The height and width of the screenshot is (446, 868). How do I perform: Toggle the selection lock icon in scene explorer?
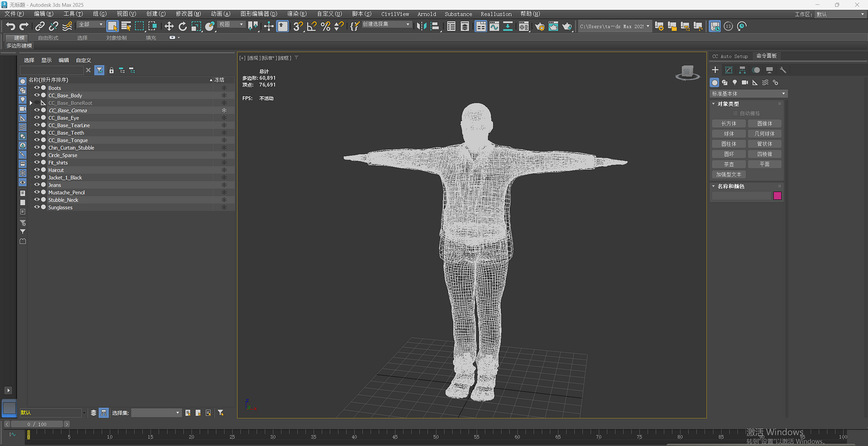click(x=112, y=70)
